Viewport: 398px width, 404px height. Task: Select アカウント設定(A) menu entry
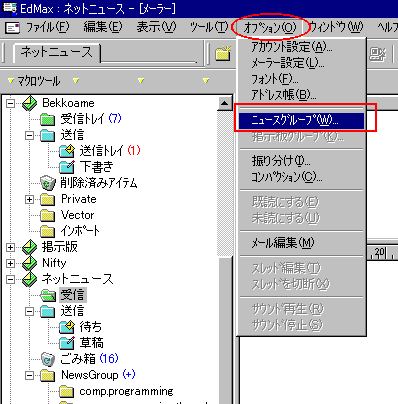click(291, 47)
